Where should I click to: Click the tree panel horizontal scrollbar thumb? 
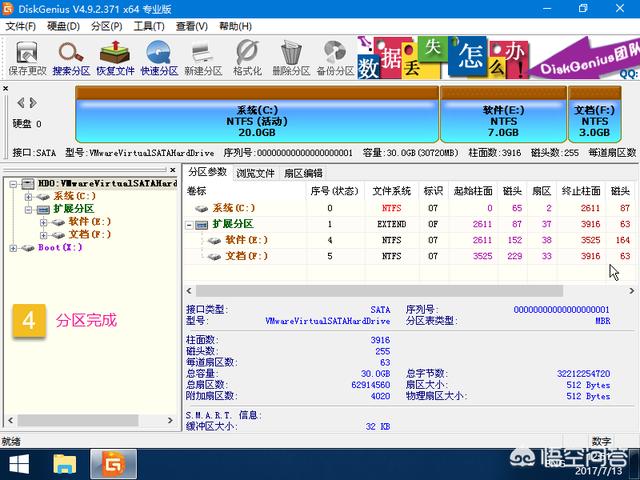coord(78,420)
